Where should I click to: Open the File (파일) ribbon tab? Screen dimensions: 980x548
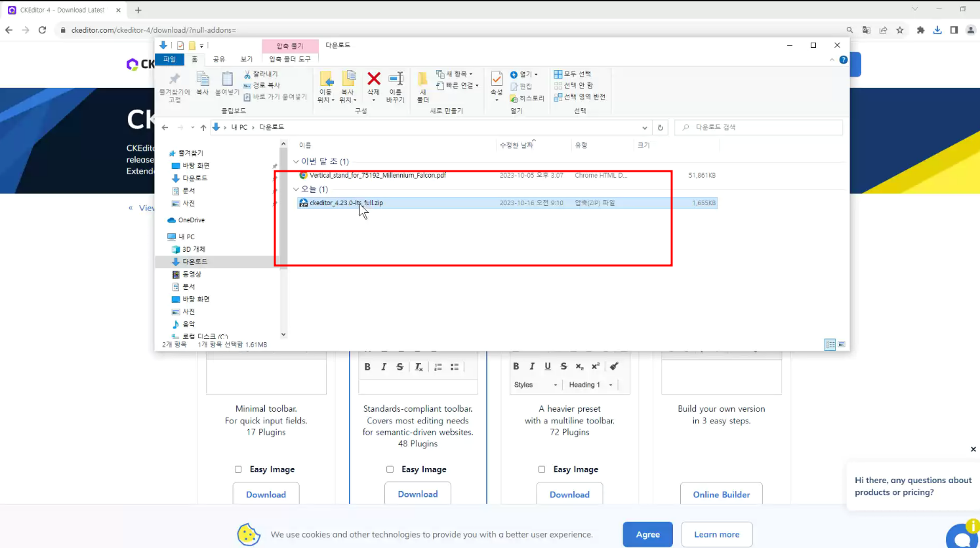[x=169, y=59]
